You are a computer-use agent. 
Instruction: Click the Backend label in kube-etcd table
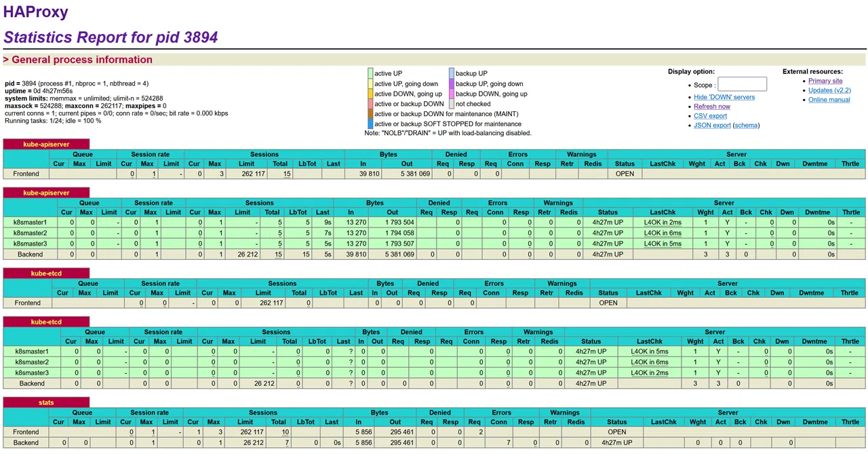pos(32,383)
